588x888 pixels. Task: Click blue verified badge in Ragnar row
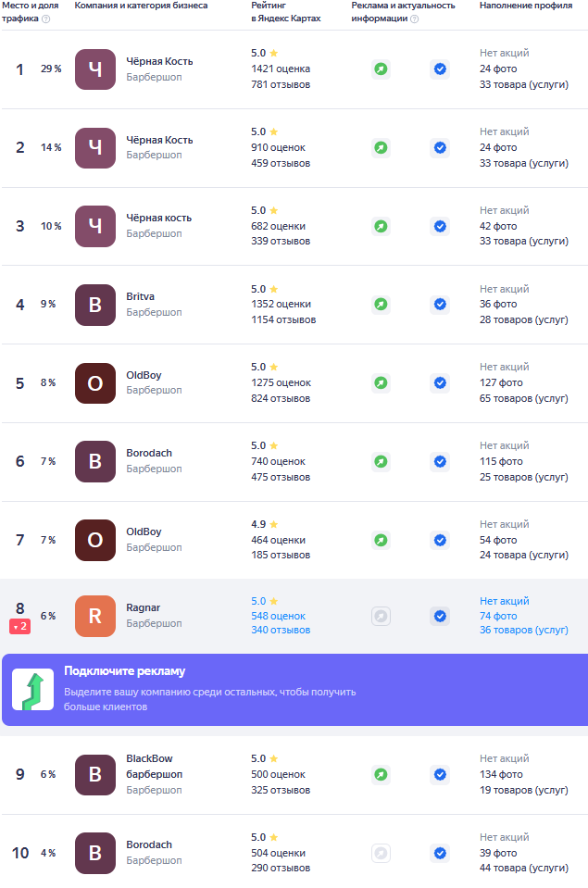(x=440, y=616)
